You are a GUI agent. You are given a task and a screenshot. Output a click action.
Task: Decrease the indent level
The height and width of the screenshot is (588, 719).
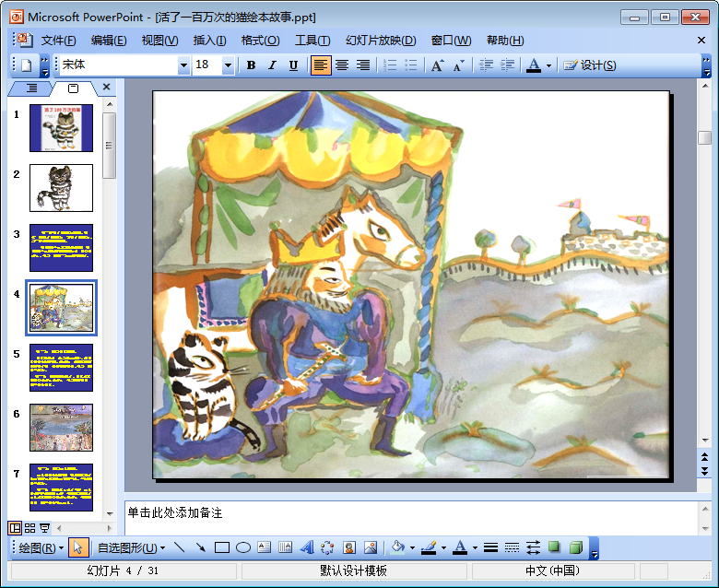486,65
